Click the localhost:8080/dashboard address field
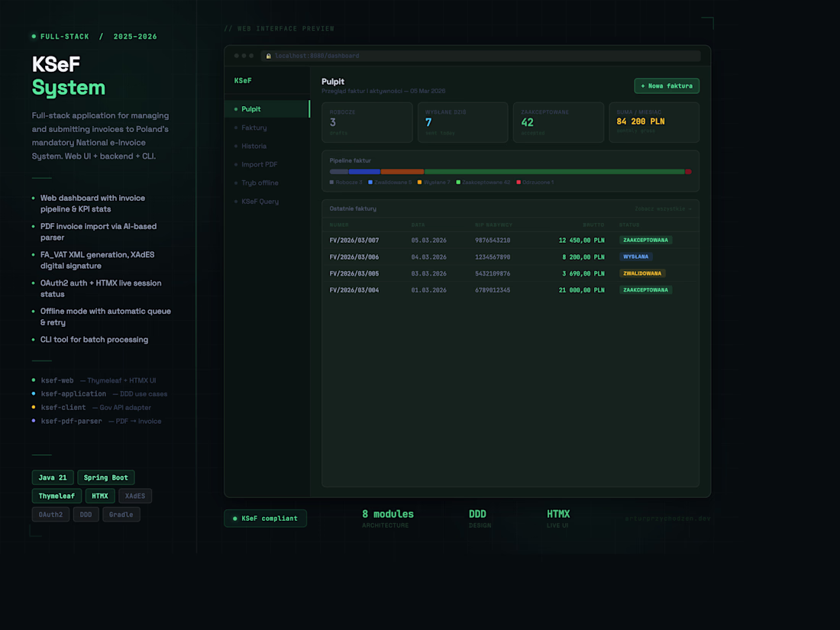This screenshot has height=630, width=840. click(x=480, y=56)
